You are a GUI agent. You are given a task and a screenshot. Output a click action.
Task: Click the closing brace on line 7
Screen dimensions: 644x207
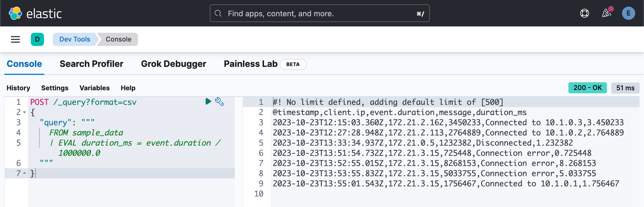tap(32, 173)
